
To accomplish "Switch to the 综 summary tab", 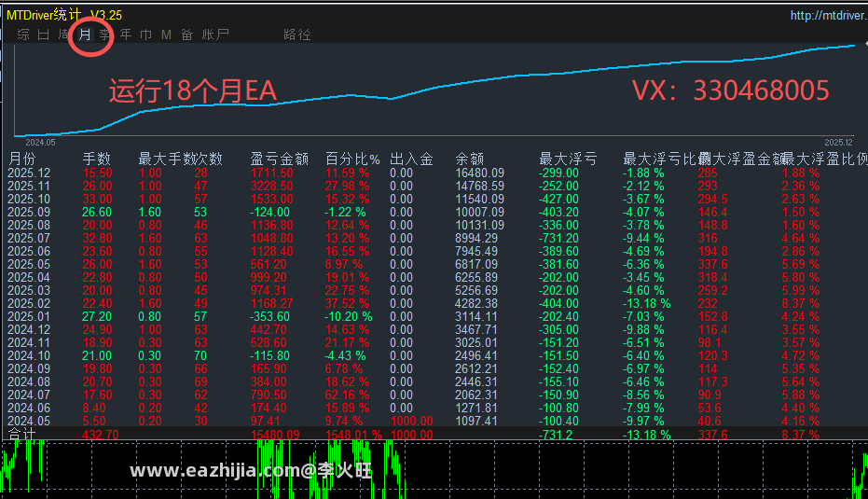I will click(23, 35).
